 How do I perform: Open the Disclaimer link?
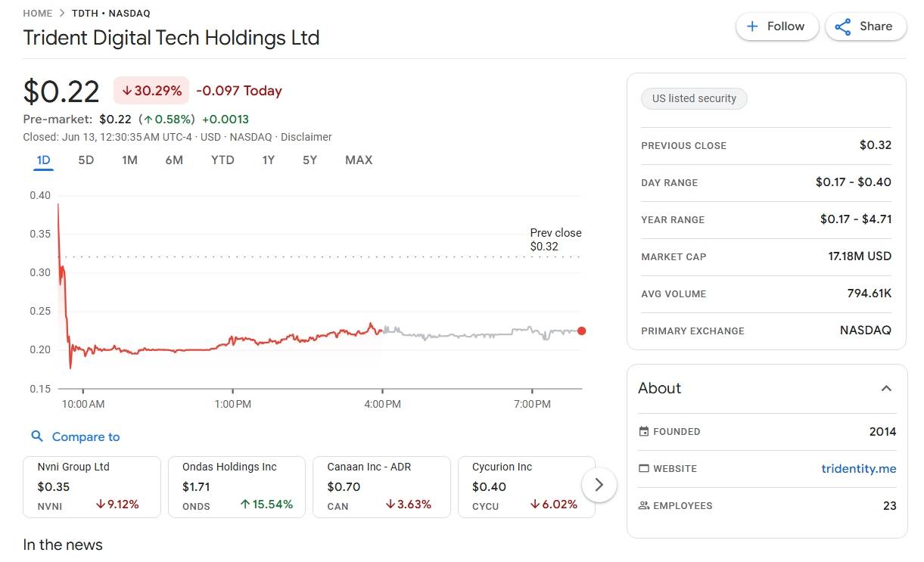[x=306, y=137]
